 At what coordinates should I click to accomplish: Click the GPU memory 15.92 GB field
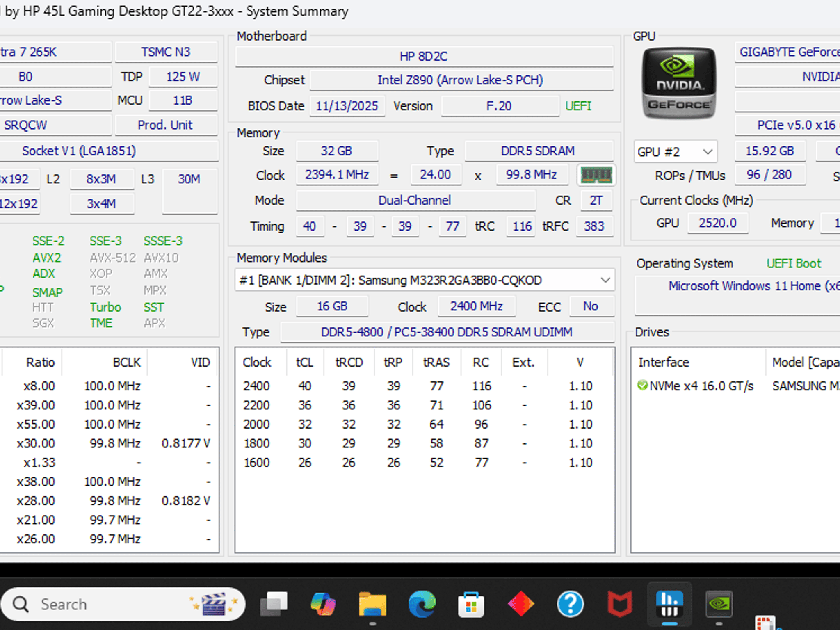click(x=770, y=151)
